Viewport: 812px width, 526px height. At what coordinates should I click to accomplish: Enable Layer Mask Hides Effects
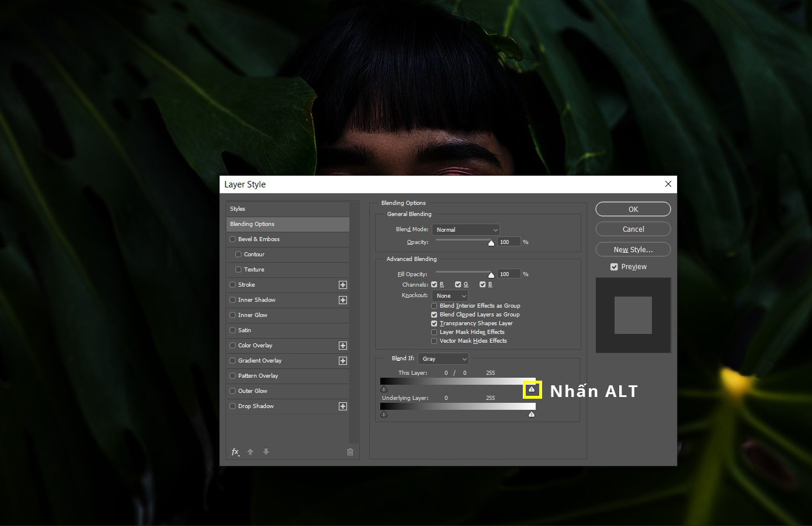point(434,332)
